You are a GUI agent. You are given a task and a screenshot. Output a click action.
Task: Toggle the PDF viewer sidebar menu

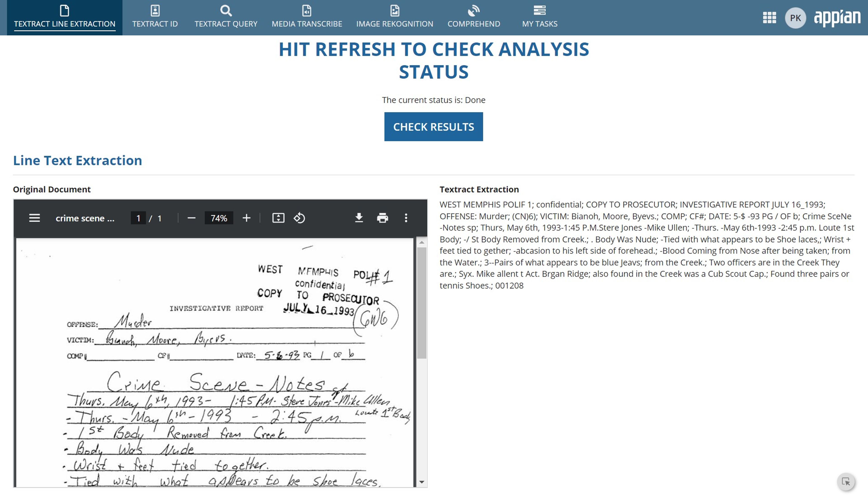click(34, 218)
